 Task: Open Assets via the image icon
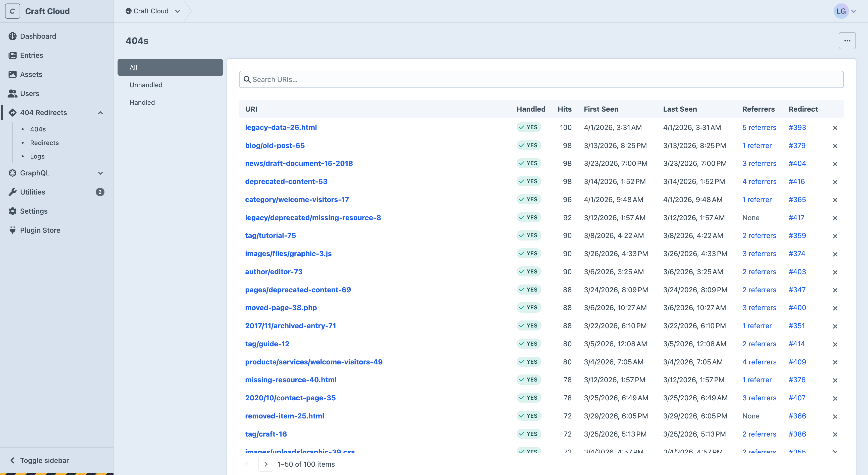(13, 74)
